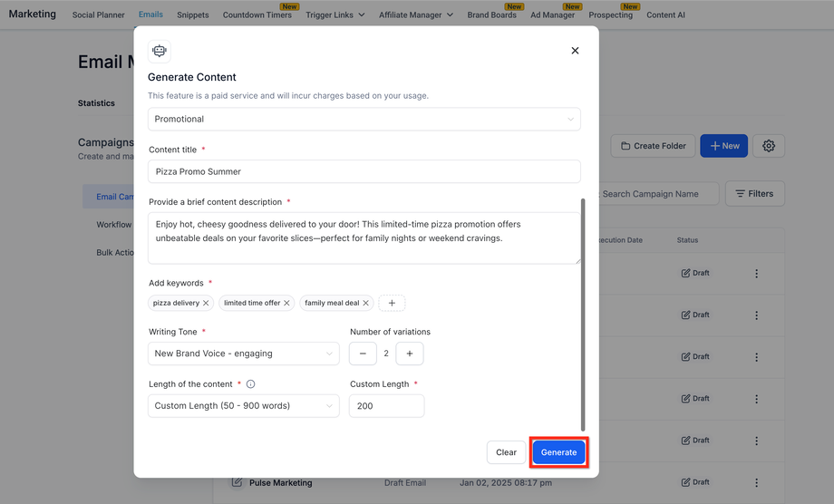Viewport: 834px width, 504px height.
Task: Click the Custom Length number field
Action: tap(386, 406)
